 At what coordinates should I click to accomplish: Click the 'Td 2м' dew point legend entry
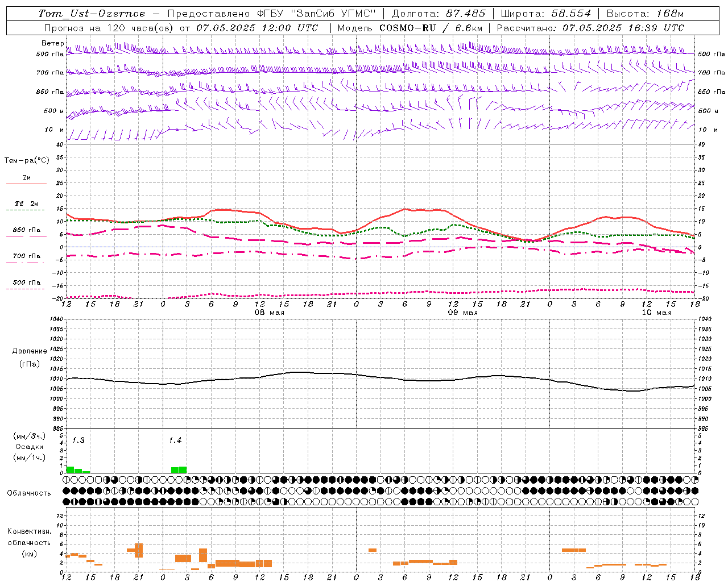coord(26,203)
